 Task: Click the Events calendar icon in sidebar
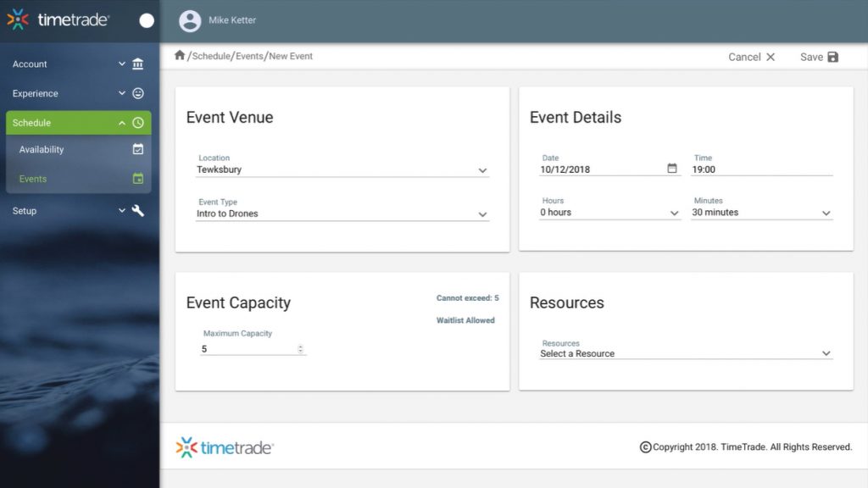click(x=138, y=179)
